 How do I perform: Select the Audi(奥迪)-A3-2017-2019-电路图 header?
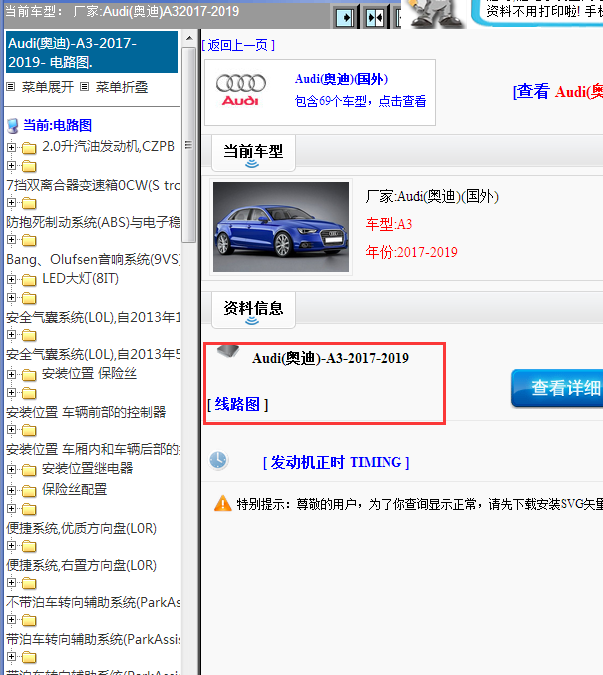pyautogui.click(x=92, y=52)
